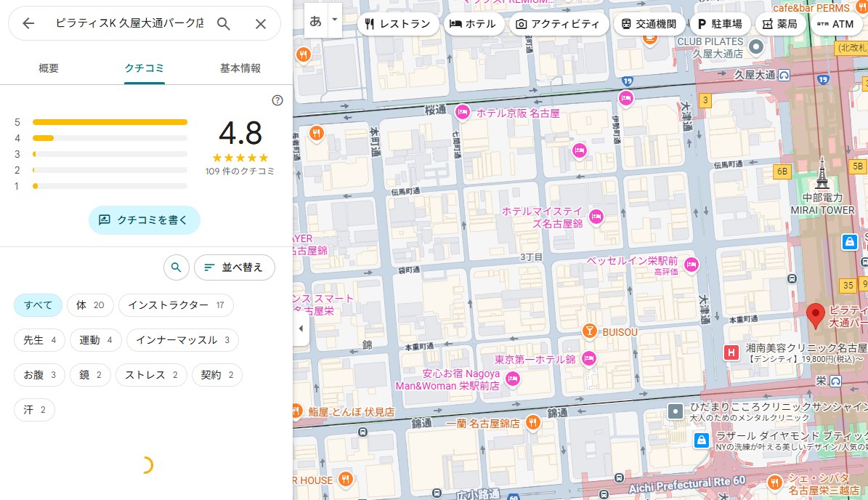868x500 pixels.
Task: Clear the search with the X icon
Action: coord(261,24)
